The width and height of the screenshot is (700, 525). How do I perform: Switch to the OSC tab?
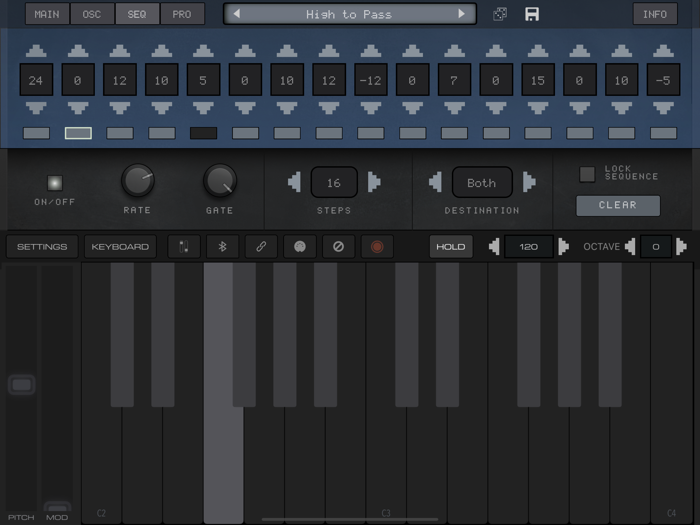pos(92,14)
